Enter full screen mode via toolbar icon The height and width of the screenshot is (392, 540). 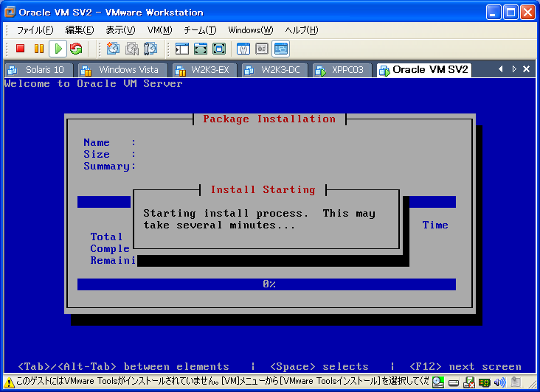[219, 49]
